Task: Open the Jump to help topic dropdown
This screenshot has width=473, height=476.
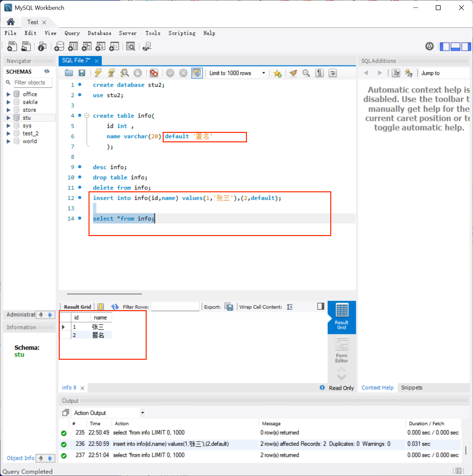Action: 444,73
